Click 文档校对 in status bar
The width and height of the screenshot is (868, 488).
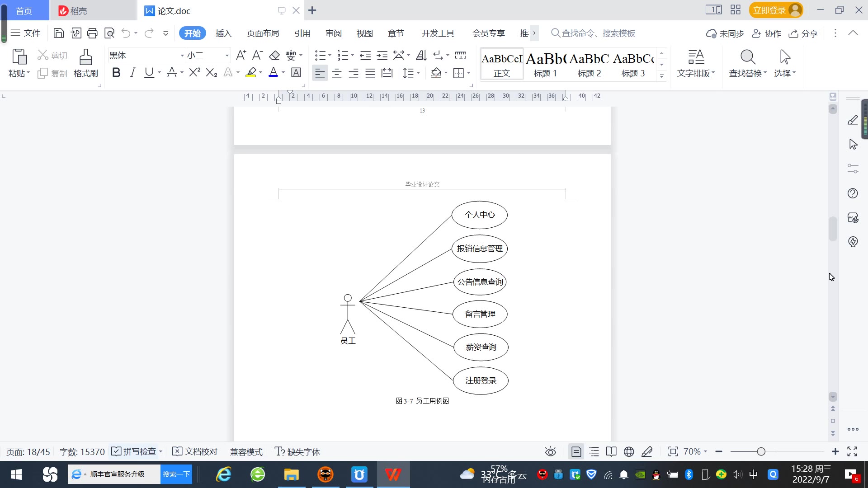[x=195, y=451]
